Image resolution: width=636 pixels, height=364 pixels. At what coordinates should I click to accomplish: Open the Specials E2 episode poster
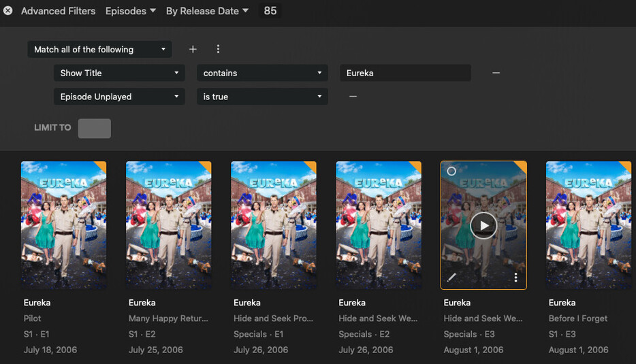[x=379, y=225]
